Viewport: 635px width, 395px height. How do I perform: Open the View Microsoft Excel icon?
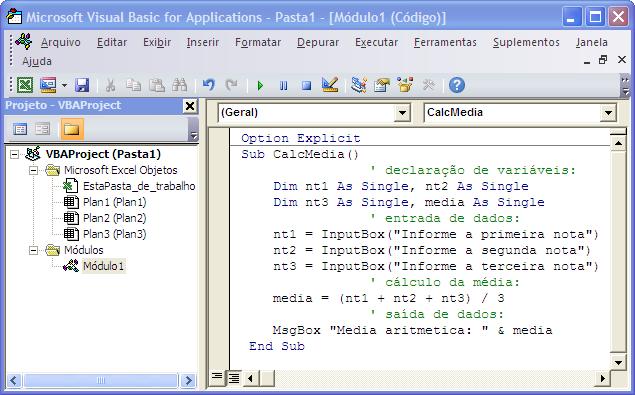pyautogui.click(x=25, y=85)
